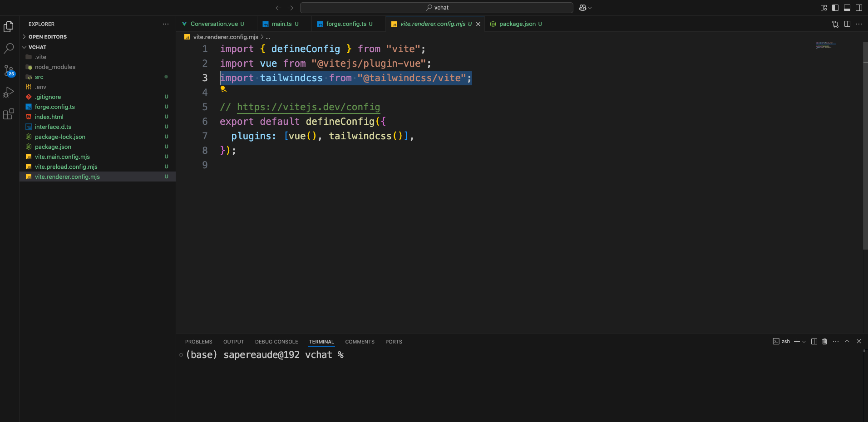Expand the Open Editors section
The height and width of the screenshot is (422, 868).
point(47,37)
